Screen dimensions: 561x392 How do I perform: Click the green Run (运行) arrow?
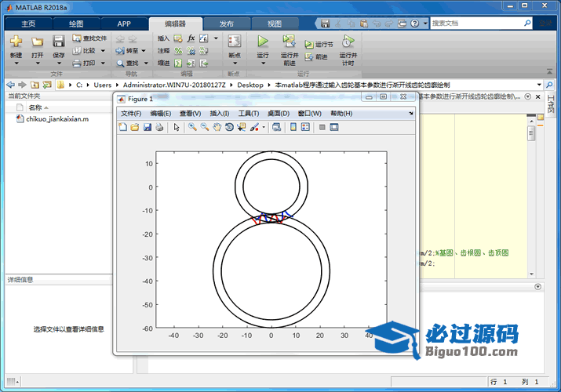point(263,42)
